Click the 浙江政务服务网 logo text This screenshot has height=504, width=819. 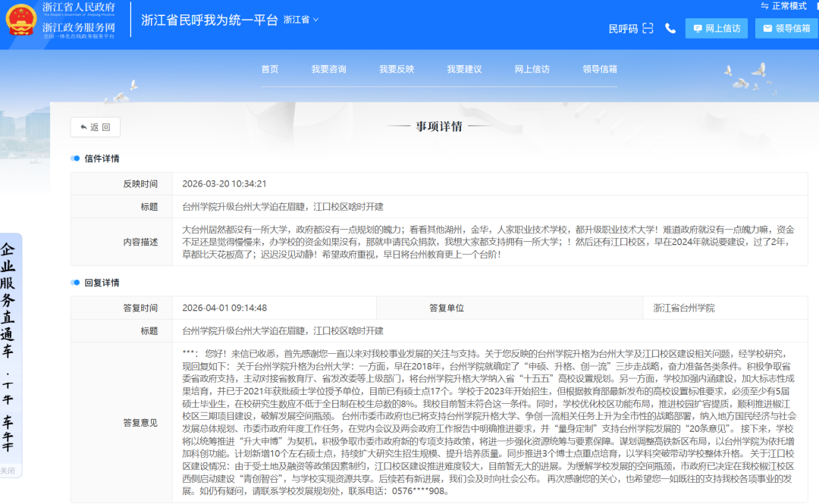[x=78, y=27]
